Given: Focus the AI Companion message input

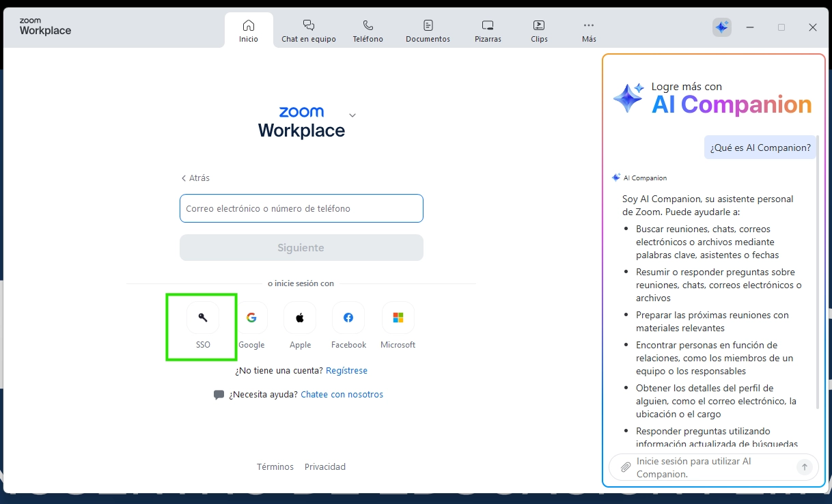Looking at the screenshot, I should click(713, 468).
